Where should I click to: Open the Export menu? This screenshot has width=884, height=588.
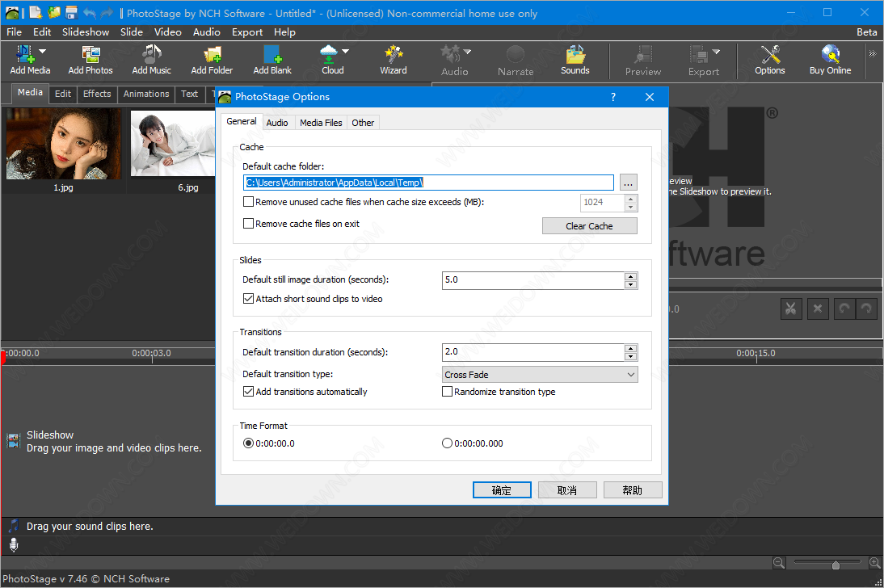[x=247, y=32]
